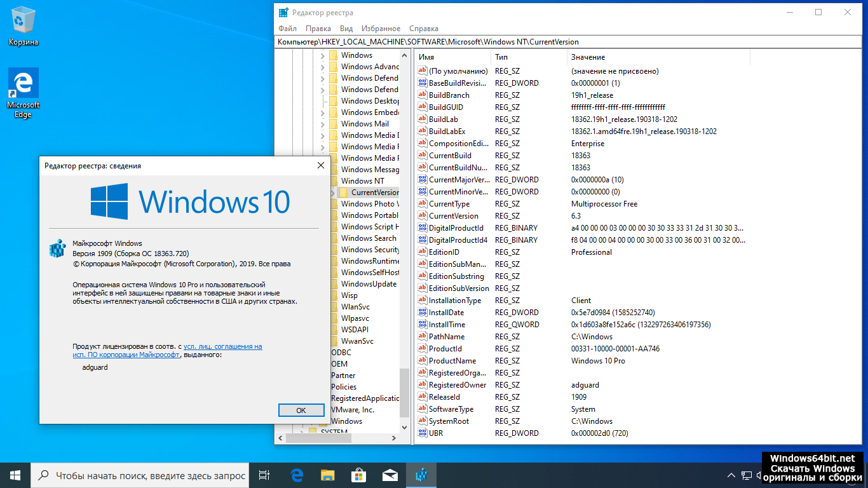Screen dimensions: 868x488
Task: Open the Recycle Bin desktop icon
Action: tap(24, 26)
